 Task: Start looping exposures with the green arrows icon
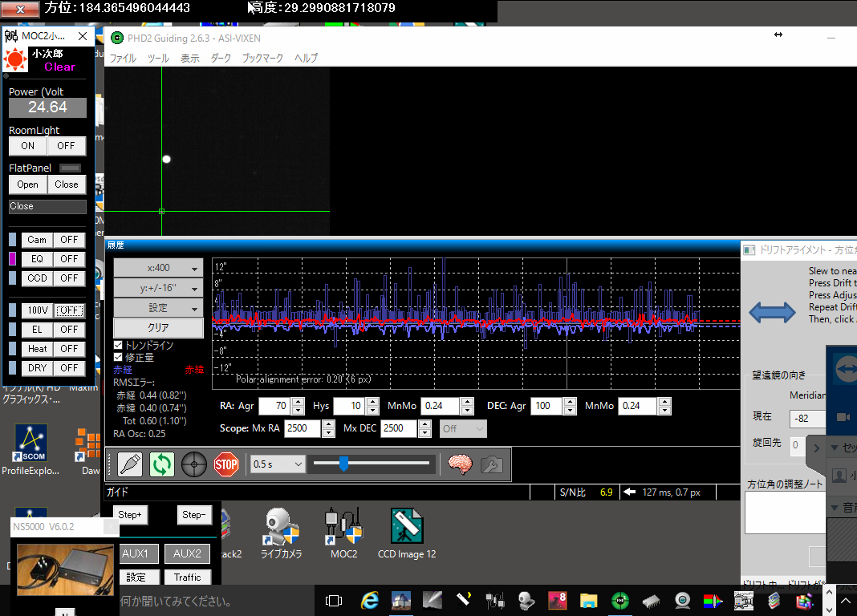click(162, 464)
